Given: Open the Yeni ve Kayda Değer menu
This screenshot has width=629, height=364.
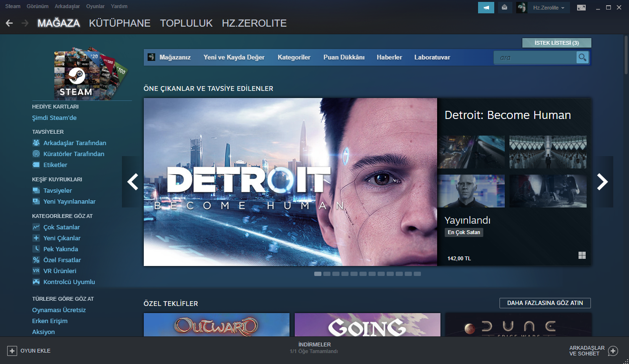Looking at the screenshot, I should tap(234, 58).
